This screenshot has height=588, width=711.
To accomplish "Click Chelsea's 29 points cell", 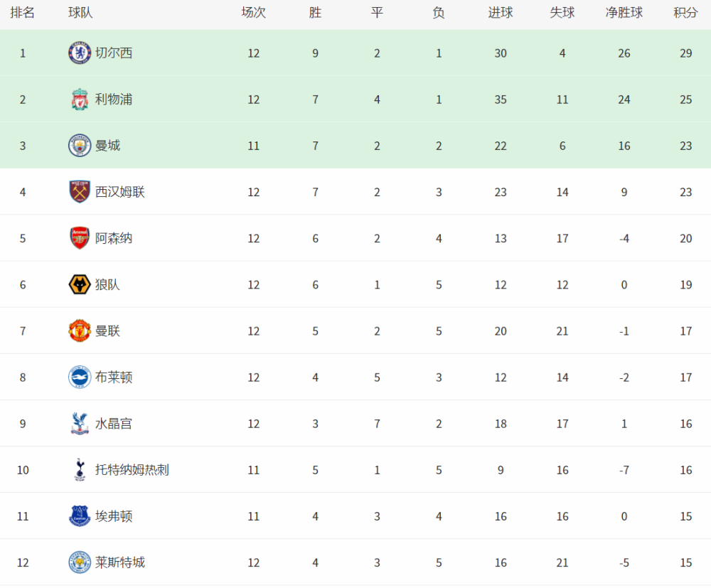I will coord(685,53).
